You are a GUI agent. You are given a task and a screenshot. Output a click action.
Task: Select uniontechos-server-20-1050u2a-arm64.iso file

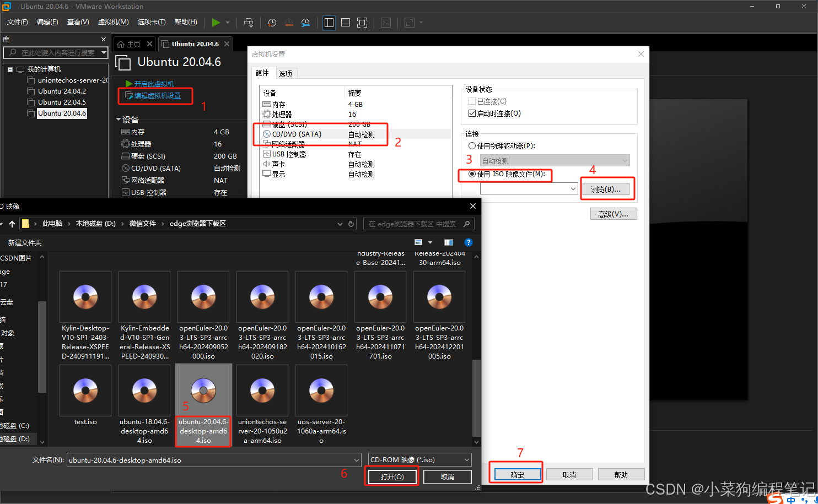coord(262,405)
